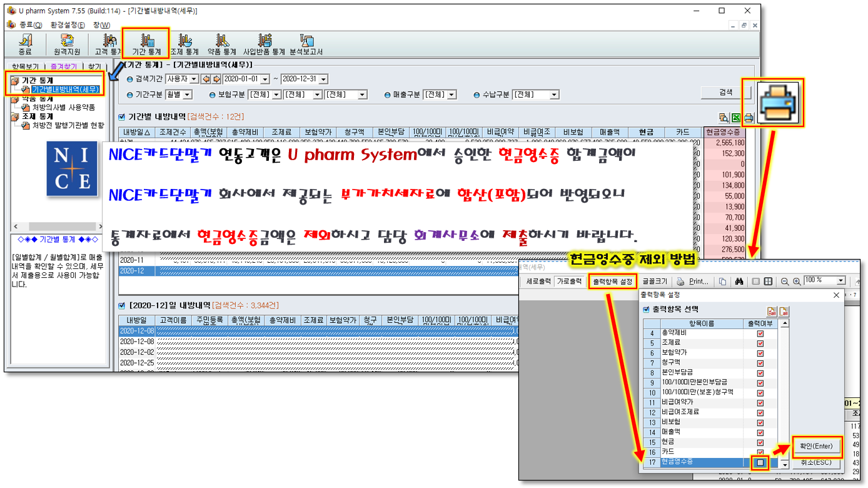Toggle the 출력항목 선택 checkbox
This screenshot has width=868, height=488.
coord(647,309)
